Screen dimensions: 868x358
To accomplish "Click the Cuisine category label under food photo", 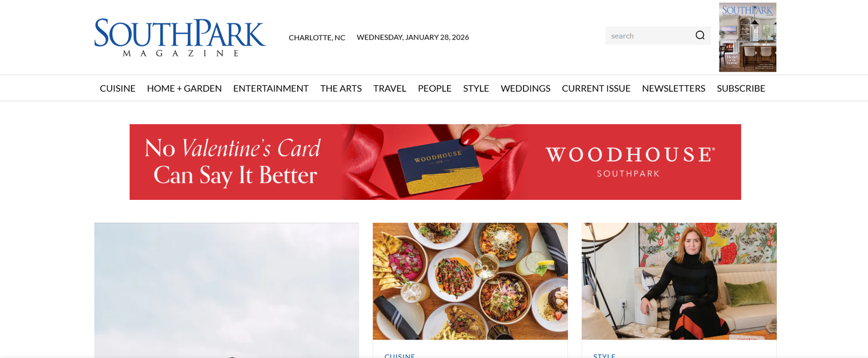I will 400,356.
